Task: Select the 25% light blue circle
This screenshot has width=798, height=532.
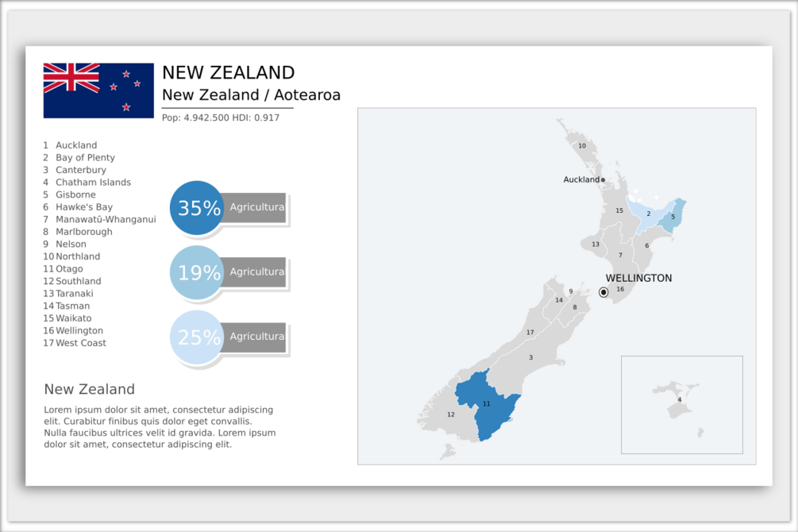Action: (x=197, y=337)
